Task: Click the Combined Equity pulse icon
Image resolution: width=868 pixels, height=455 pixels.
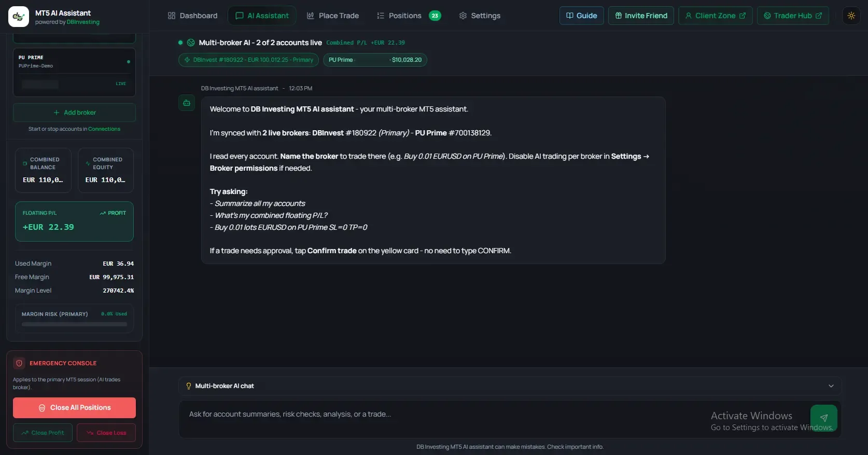Action: pos(88,163)
